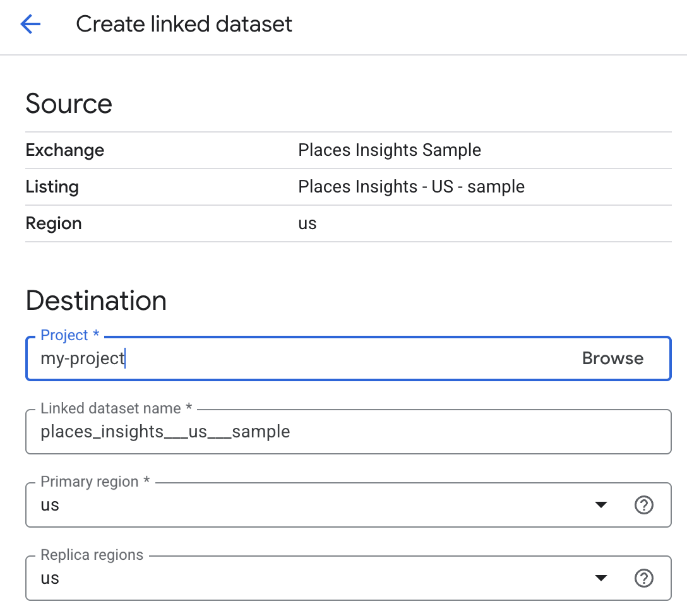
Task: Click the Browse button
Action: pyautogui.click(x=612, y=358)
